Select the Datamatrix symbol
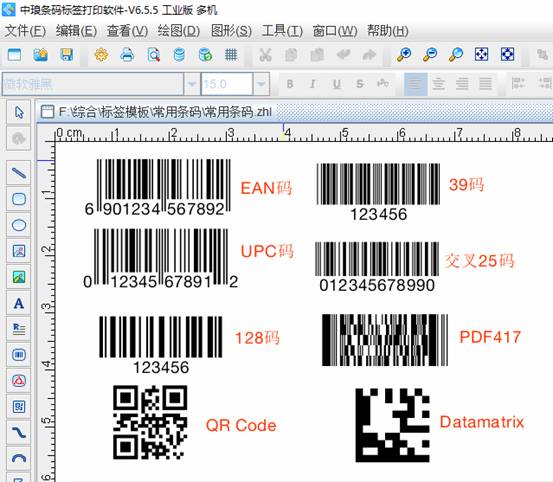The height and width of the screenshot is (482, 553). (x=393, y=425)
